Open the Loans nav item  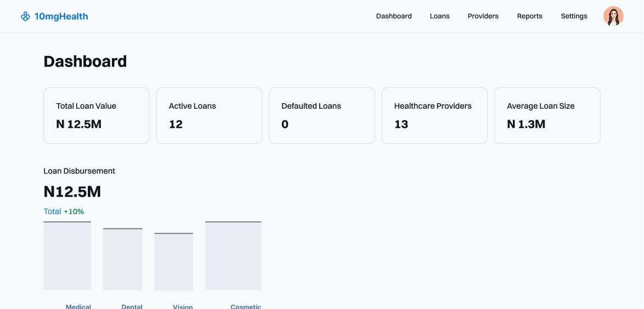[439, 16]
